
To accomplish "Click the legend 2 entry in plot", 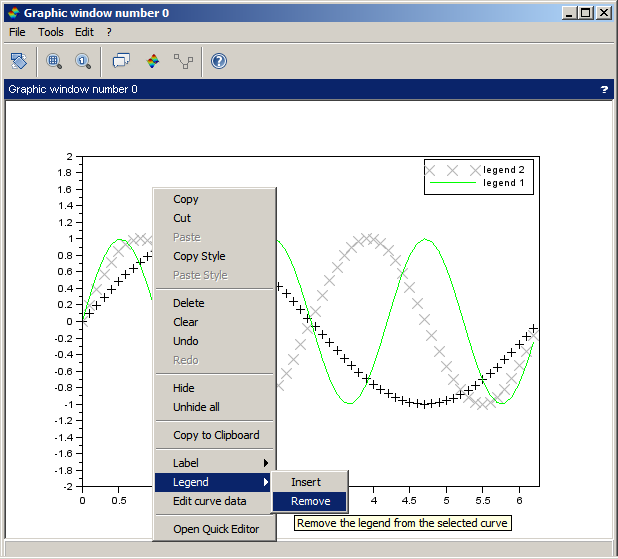I will point(503,169).
